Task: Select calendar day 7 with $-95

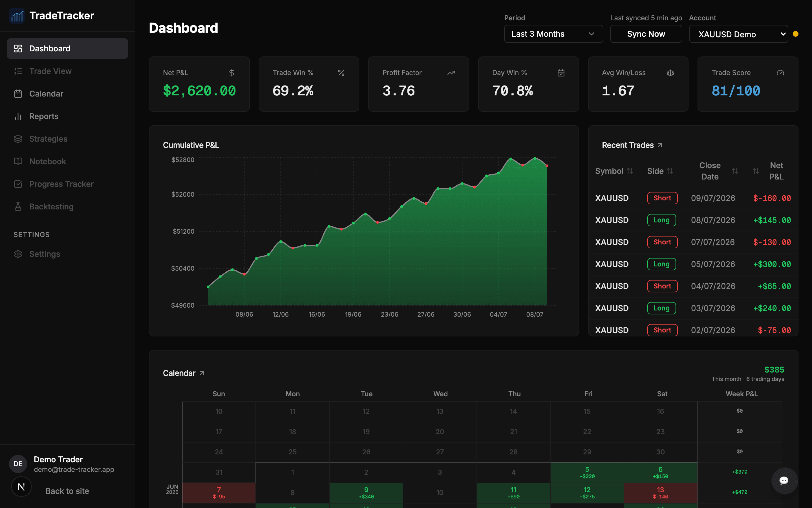Action: 219,493
